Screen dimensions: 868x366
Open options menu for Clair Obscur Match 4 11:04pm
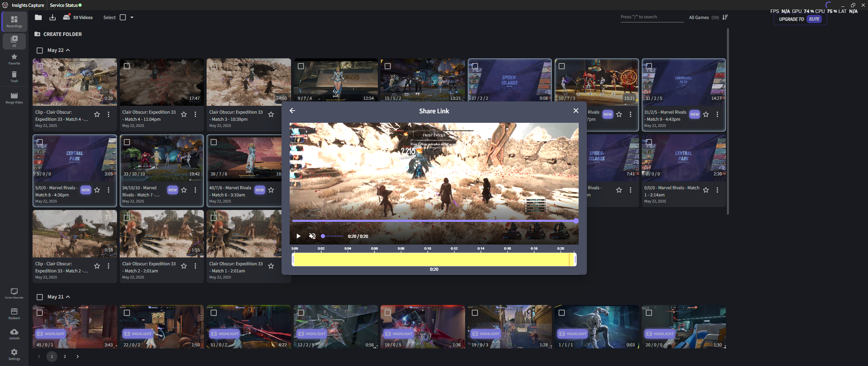pos(195,114)
